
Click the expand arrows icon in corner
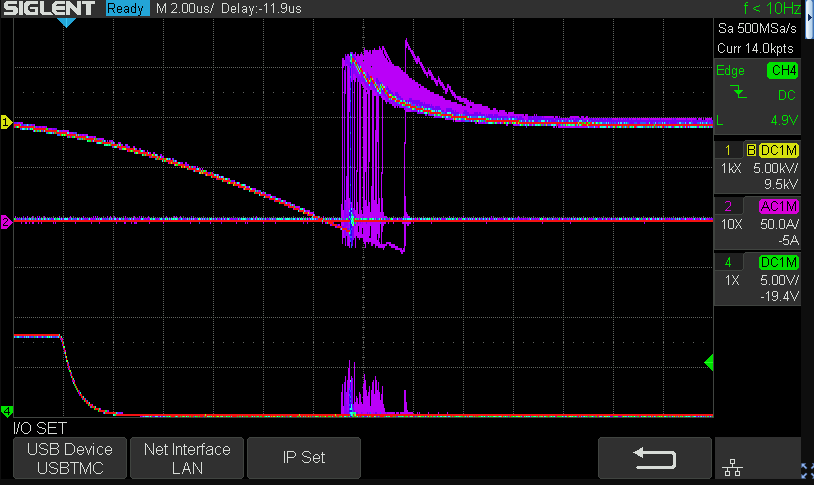(807, 471)
